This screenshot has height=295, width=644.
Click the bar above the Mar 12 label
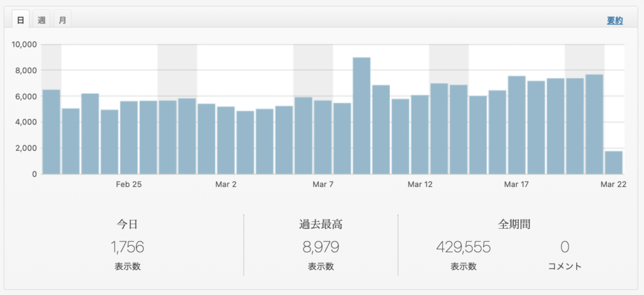pyautogui.click(x=420, y=135)
